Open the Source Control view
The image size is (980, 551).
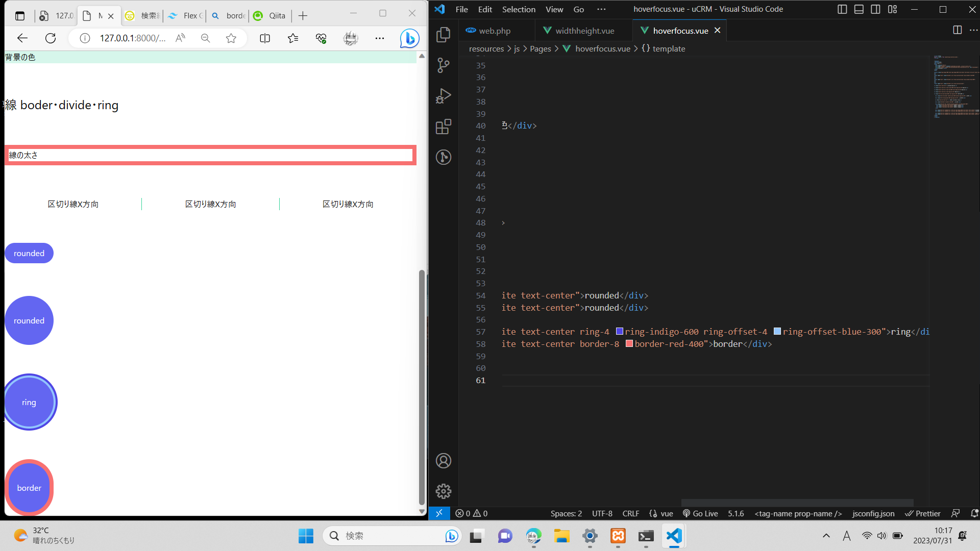pyautogui.click(x=443, y=65)
